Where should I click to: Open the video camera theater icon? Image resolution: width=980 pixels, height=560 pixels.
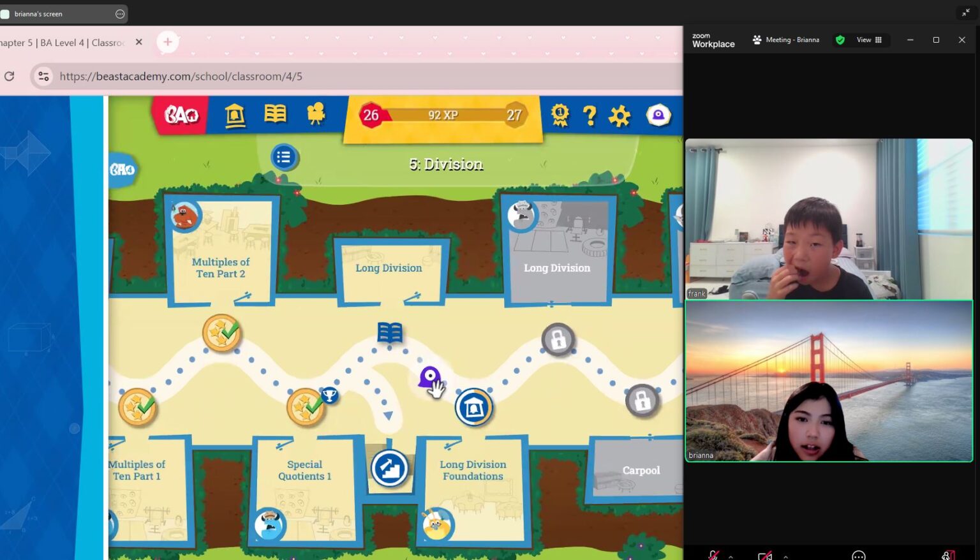(x=316, y=114)
